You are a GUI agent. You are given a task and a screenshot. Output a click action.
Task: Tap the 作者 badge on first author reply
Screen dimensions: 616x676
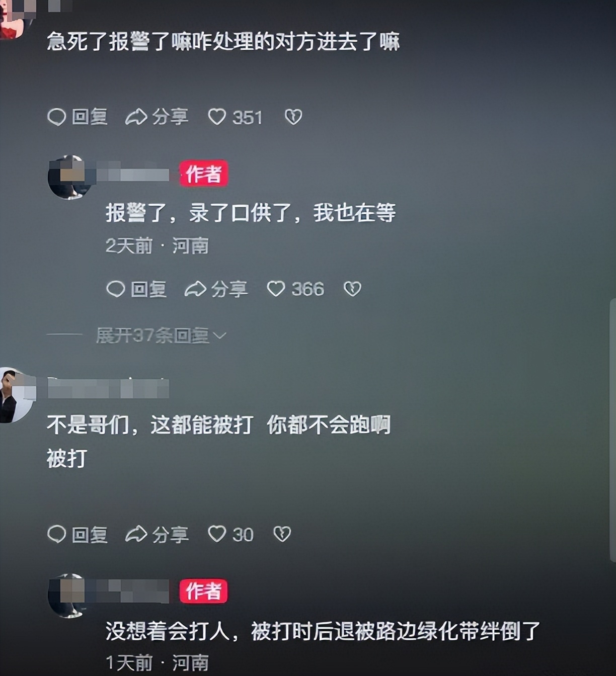coord(204,174)
